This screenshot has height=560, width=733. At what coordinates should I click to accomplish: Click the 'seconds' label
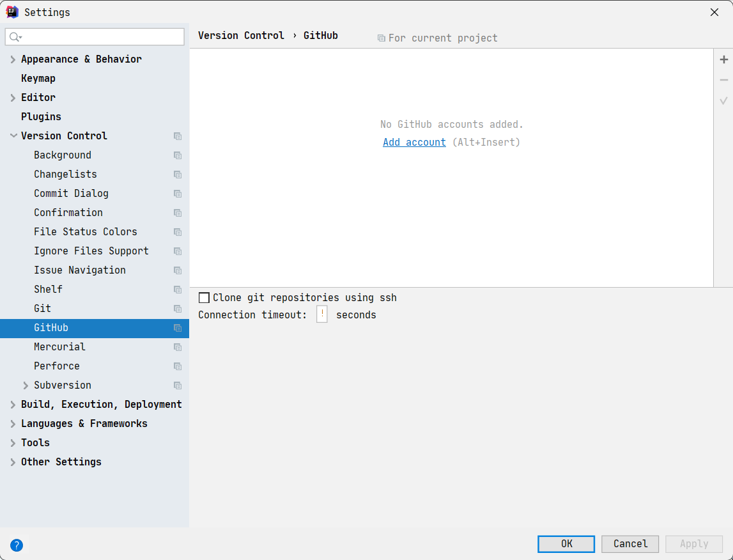[x=356, y=315]
